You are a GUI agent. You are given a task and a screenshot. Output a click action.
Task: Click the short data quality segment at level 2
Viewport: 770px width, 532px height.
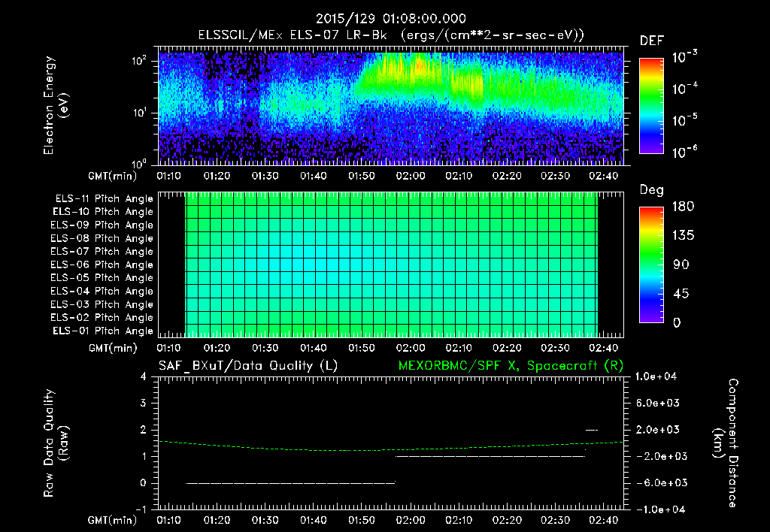pos(592,430)
